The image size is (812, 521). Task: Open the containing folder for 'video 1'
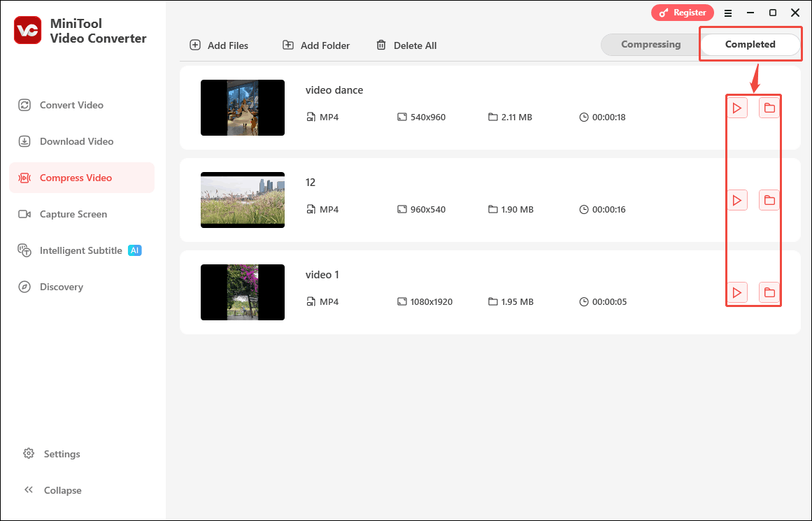(x=769, y=292)
